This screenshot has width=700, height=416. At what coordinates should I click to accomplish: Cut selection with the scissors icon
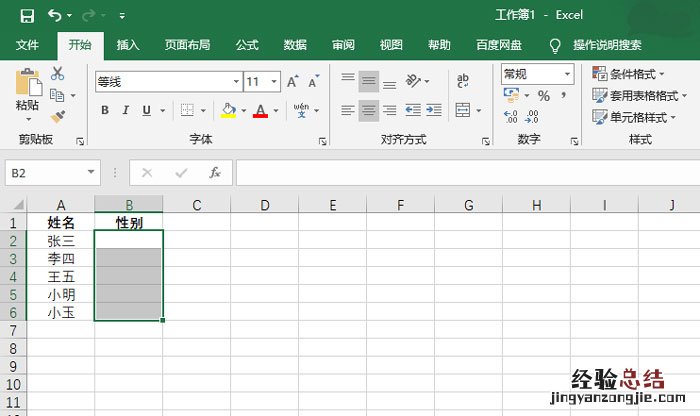coord(57,73)
